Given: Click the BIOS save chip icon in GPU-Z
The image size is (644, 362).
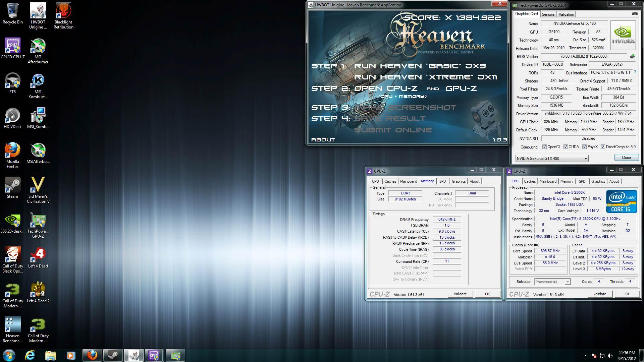Looking at the screenshot, I should [x=632, y=56].
